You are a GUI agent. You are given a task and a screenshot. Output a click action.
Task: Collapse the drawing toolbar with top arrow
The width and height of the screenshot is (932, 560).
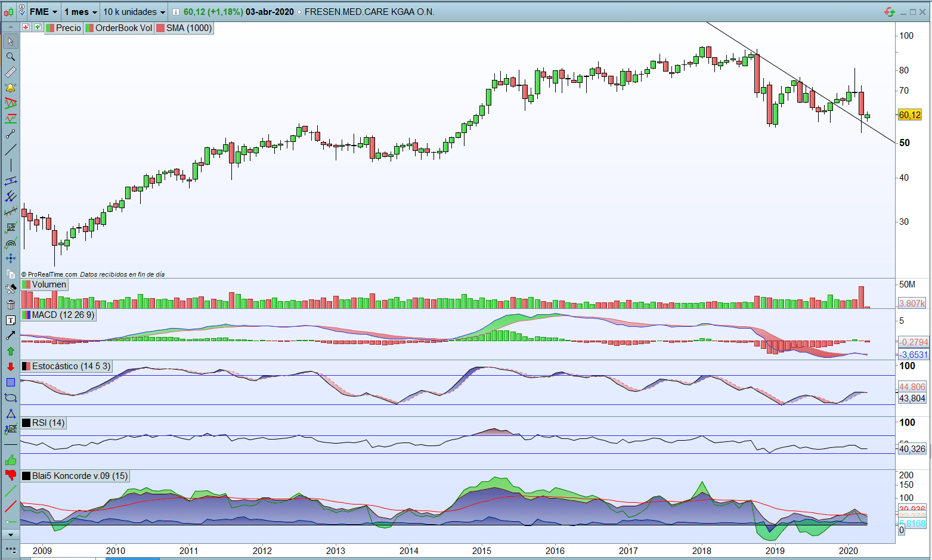pyautogui.click(x=10, y=28)
